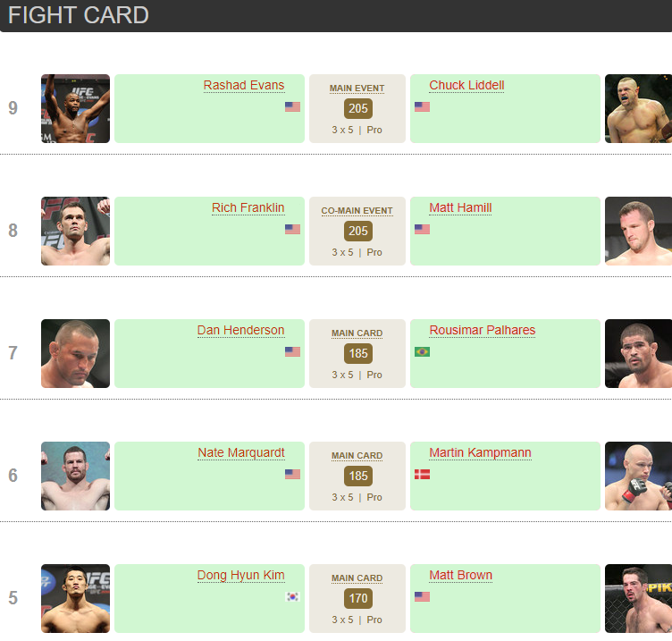This screenshot has width=672, height=641.
Task: Click the Main Event label
Action: coord(357,89)
